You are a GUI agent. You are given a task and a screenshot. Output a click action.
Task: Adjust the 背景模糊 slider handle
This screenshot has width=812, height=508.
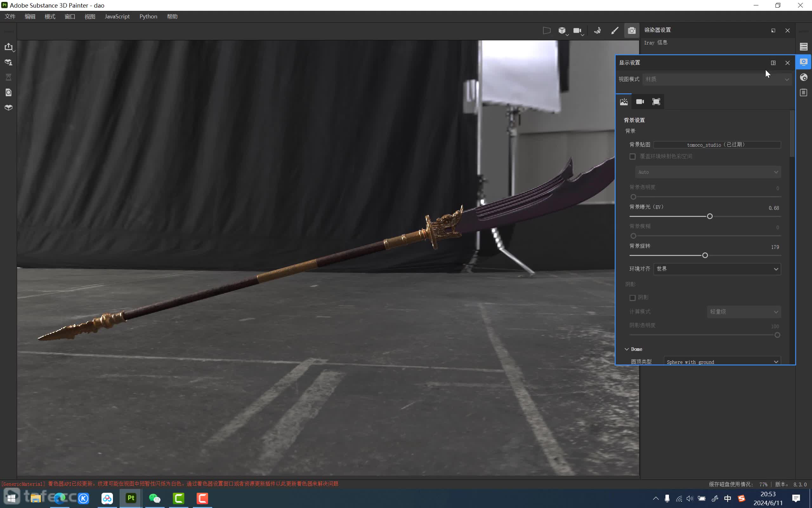(x=633, y=236)
